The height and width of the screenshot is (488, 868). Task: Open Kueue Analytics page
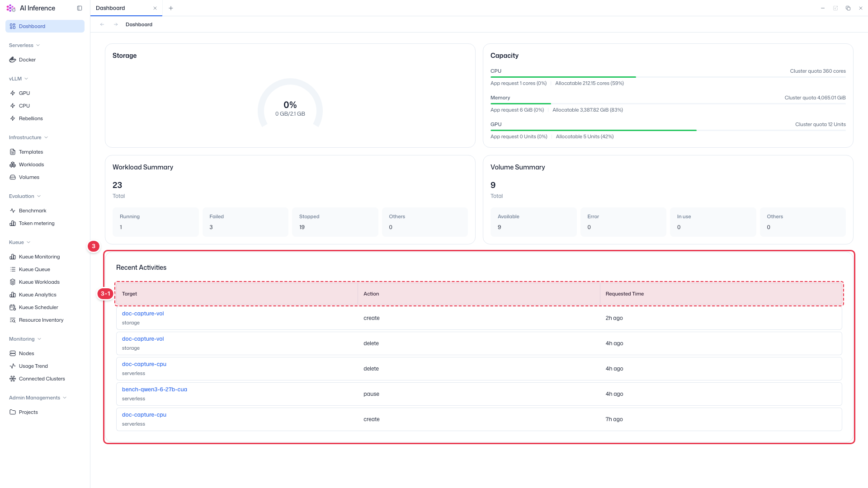[45, 295]
